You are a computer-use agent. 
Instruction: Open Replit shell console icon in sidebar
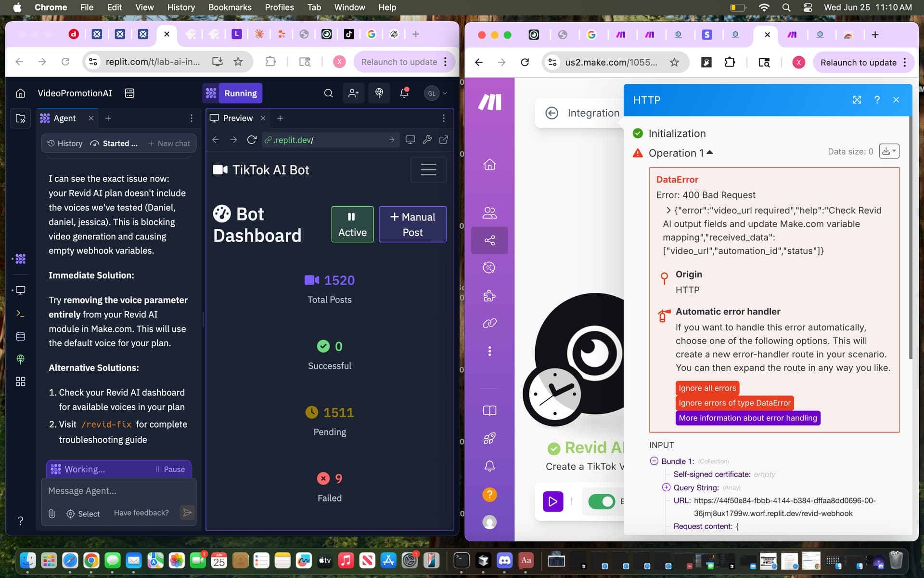click(x=20, y=314)
